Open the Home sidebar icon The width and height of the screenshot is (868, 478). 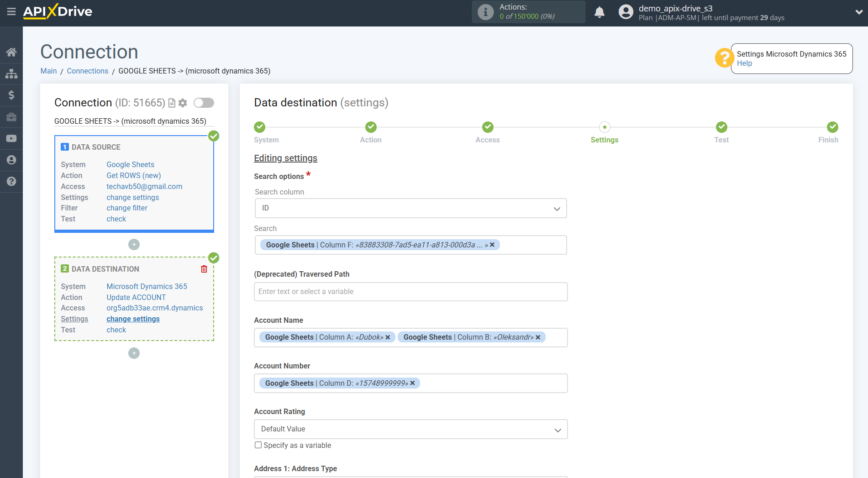[x=11, y=52]
